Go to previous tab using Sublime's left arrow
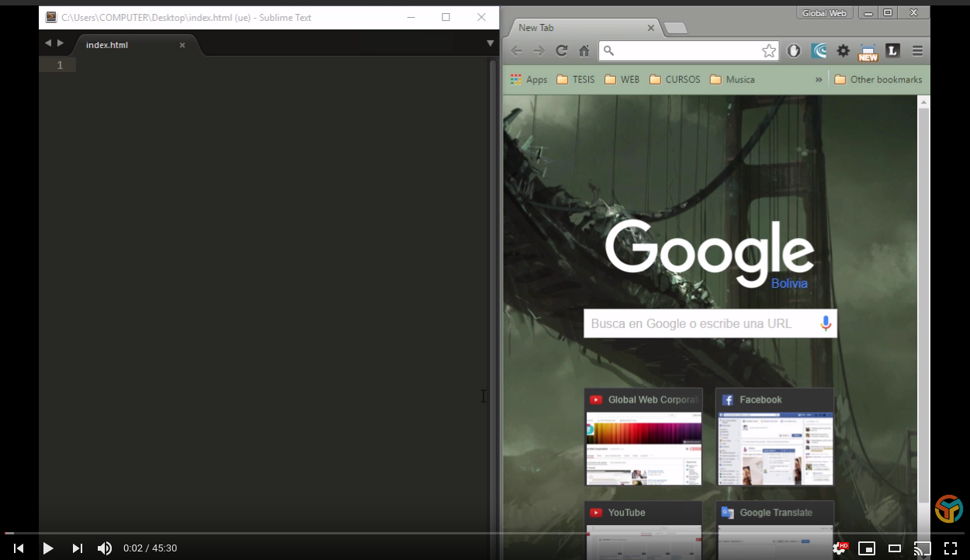This screenshot has height=560, width=970. [48, 43]
